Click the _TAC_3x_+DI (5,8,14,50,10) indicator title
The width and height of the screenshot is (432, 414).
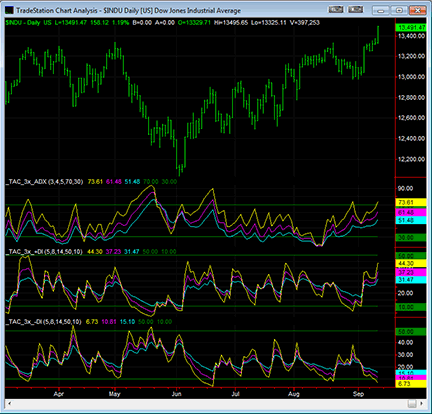coord(44,252)
